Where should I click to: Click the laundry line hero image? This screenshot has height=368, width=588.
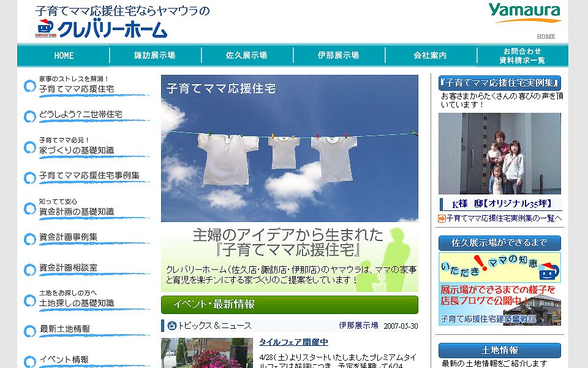click(x=290, y=148)
